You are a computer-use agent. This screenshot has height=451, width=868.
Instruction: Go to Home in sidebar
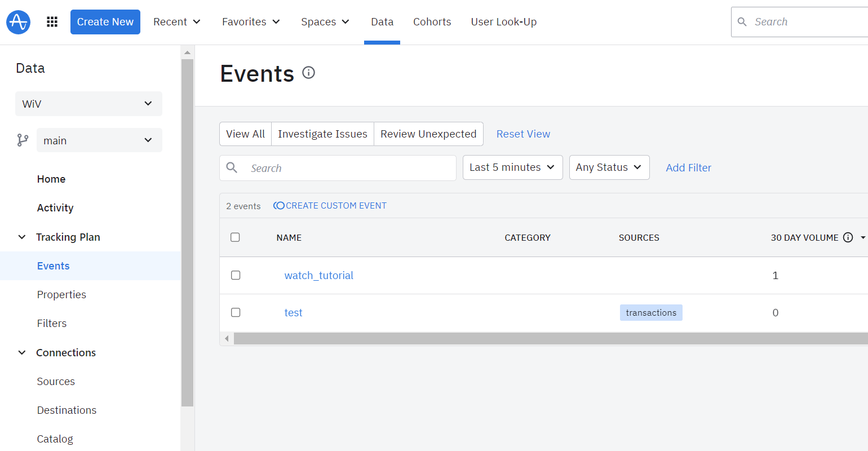[x=51, y=179]
